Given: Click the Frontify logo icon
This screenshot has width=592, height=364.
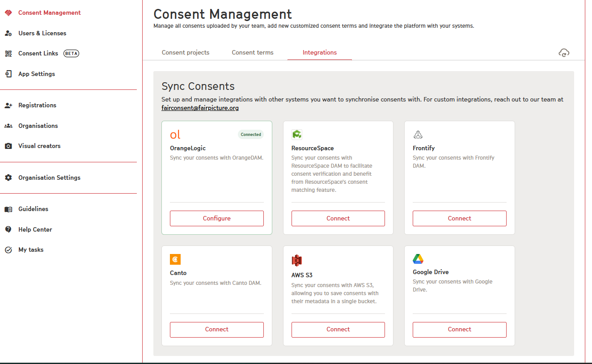Looking at the screenshot, I should [418, 134].
